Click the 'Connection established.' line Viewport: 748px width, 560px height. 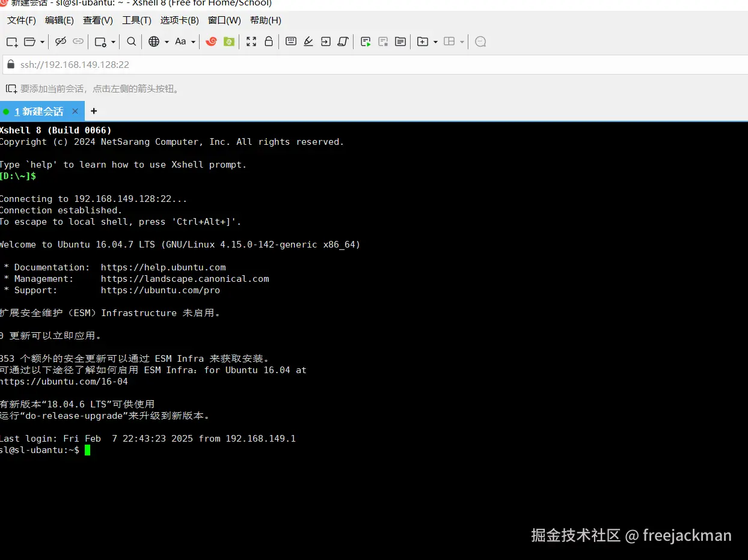(x=61, y=210)
